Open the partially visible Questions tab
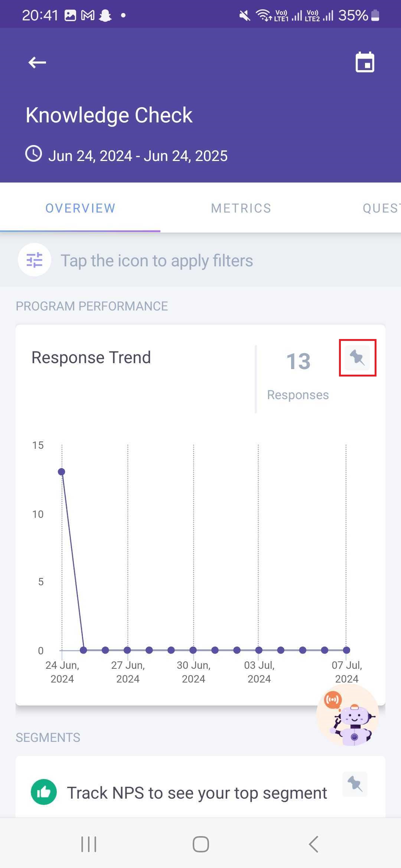 point(381,208)
